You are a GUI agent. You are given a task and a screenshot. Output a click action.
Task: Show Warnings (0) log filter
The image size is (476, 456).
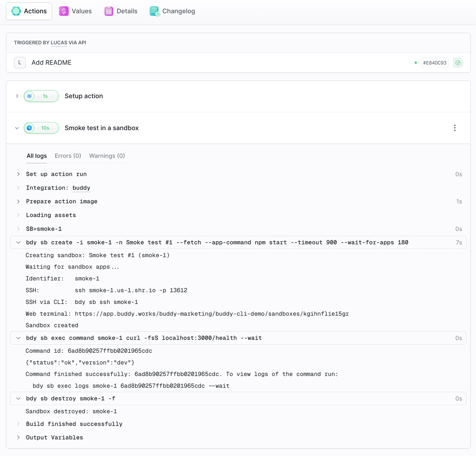point(107,156)
